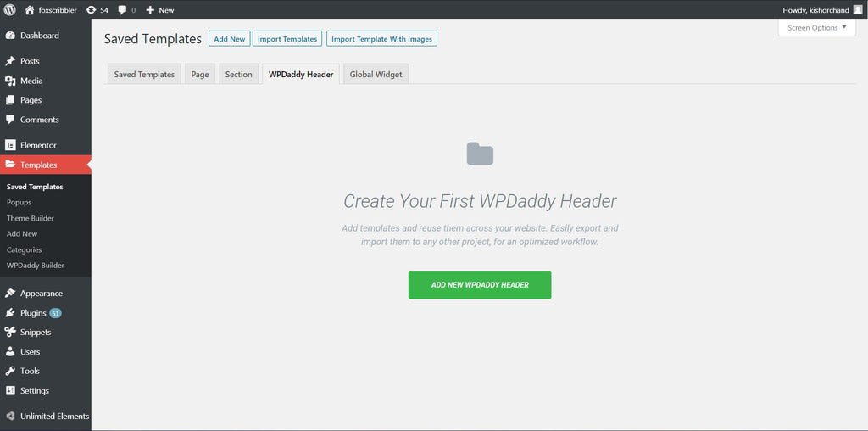Click the Posts pushpin icon

click(x=10, y=61)
